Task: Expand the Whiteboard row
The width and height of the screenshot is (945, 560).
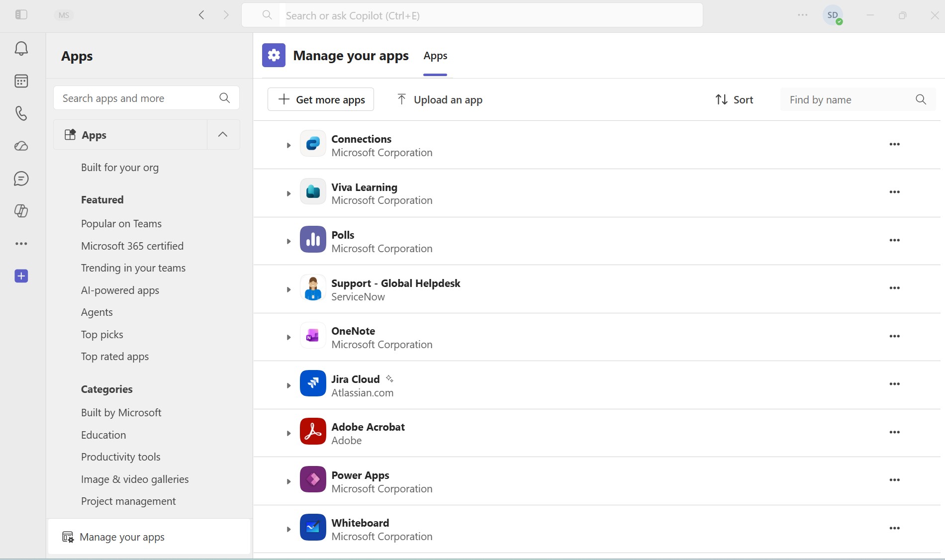Action: tap(288, 529)
